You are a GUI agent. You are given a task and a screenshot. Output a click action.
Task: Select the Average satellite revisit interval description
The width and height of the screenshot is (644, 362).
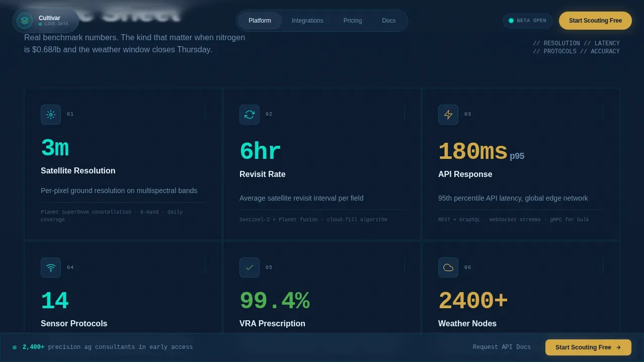click(301, 198)
